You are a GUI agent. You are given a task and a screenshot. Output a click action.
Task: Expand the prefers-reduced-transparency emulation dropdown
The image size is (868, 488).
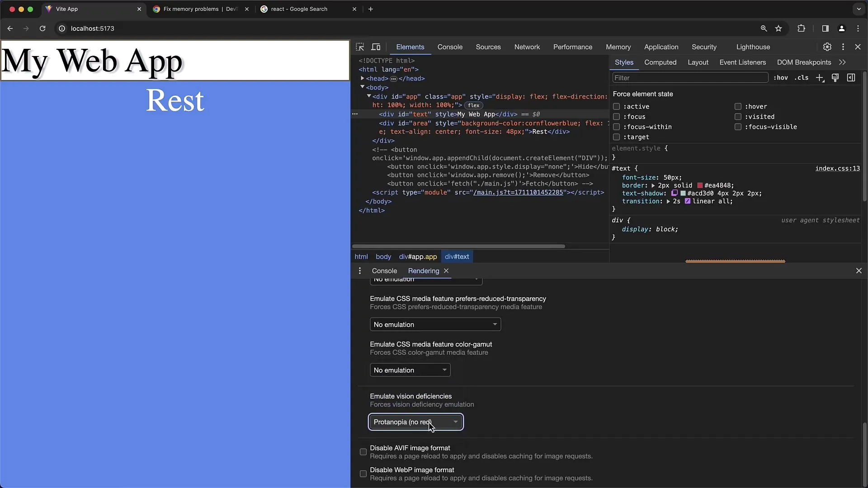click(434, 324)
